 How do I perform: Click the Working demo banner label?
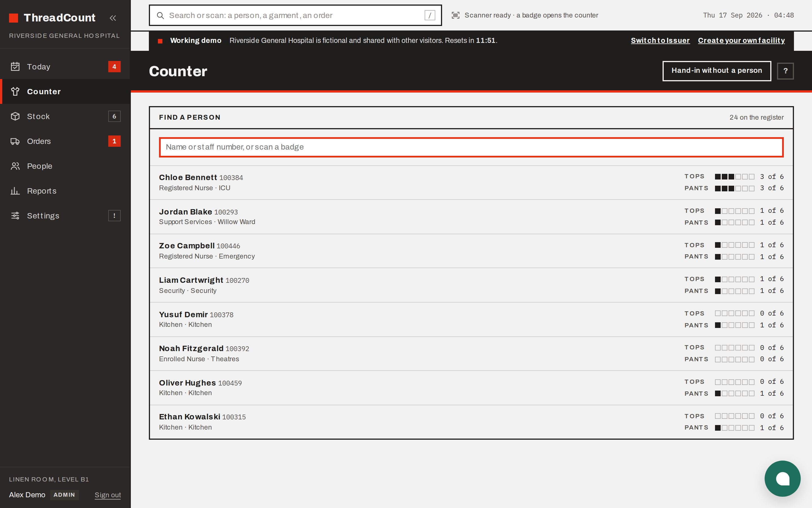coord(196,41)
